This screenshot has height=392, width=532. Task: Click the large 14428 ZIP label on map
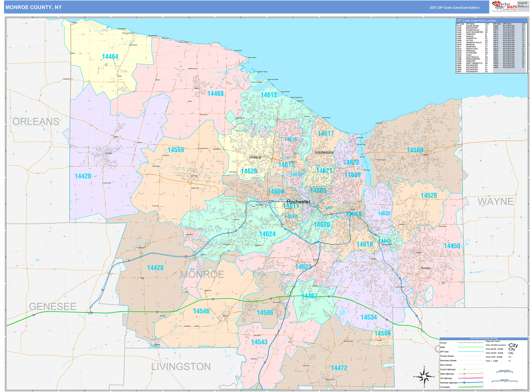(x=155, y=268)
